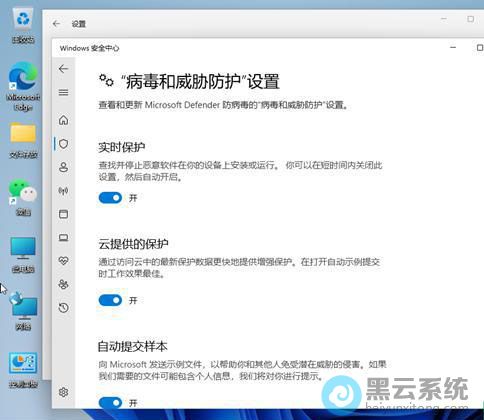Open Recycle Bin desktop icon
Viewport: 484px width, 420px height.
23,26
